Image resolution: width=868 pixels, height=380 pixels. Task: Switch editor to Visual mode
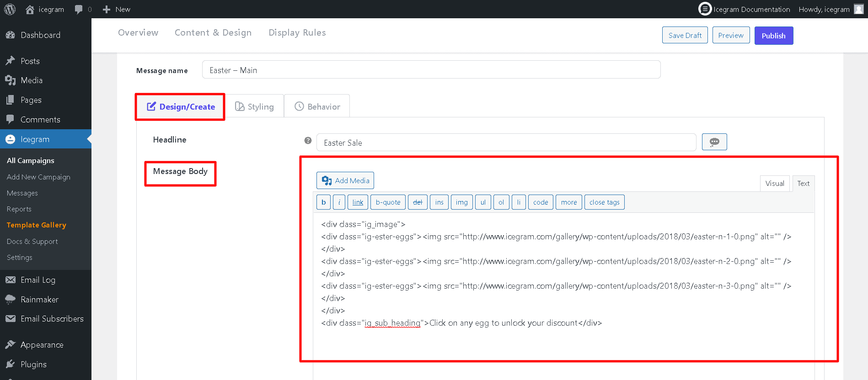775,183
